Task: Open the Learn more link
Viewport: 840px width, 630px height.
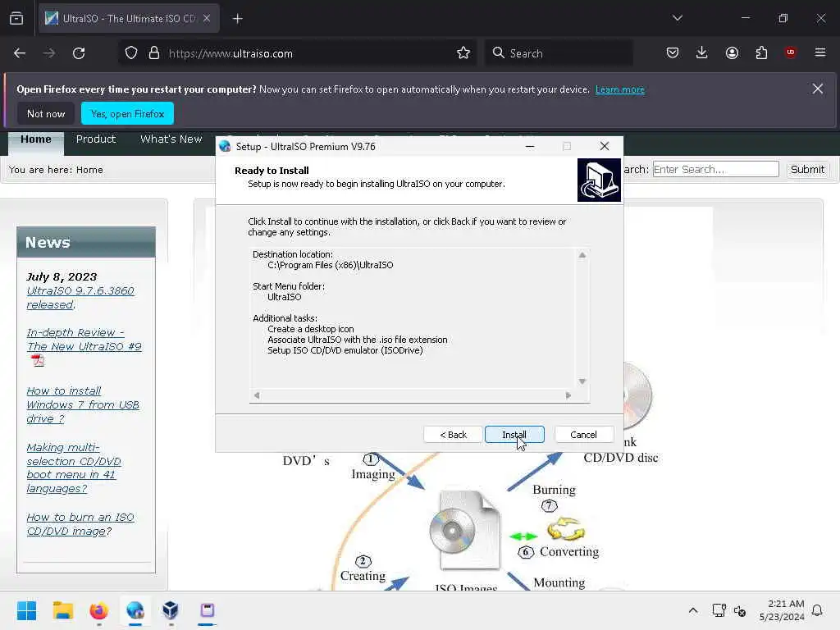Action: tap(620, 89)
